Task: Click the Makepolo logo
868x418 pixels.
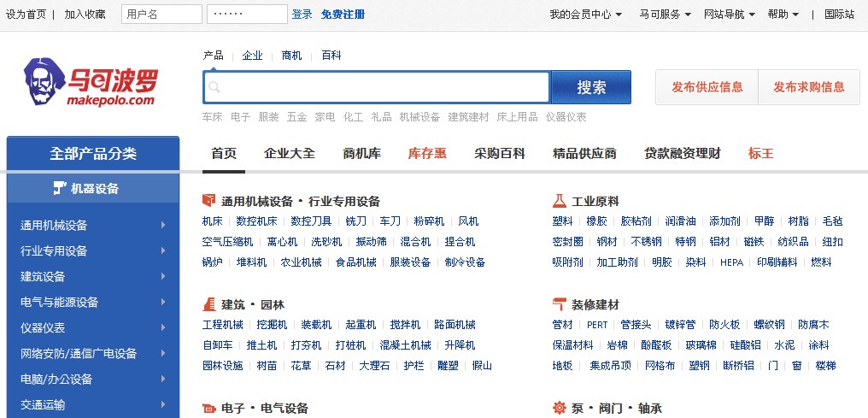Action: click(x=91, y=82)
